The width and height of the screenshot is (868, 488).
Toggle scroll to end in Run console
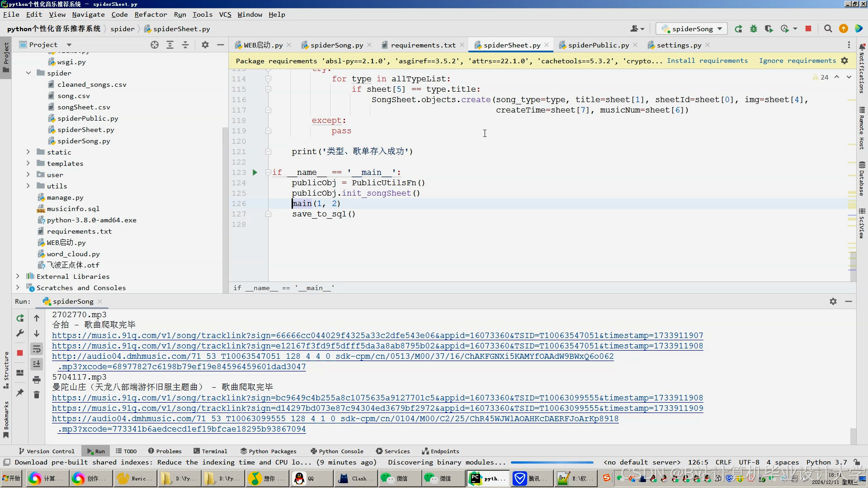(37, 364)
